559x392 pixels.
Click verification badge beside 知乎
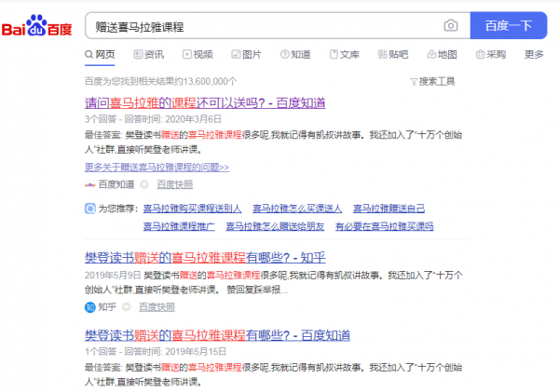point(126,307)
